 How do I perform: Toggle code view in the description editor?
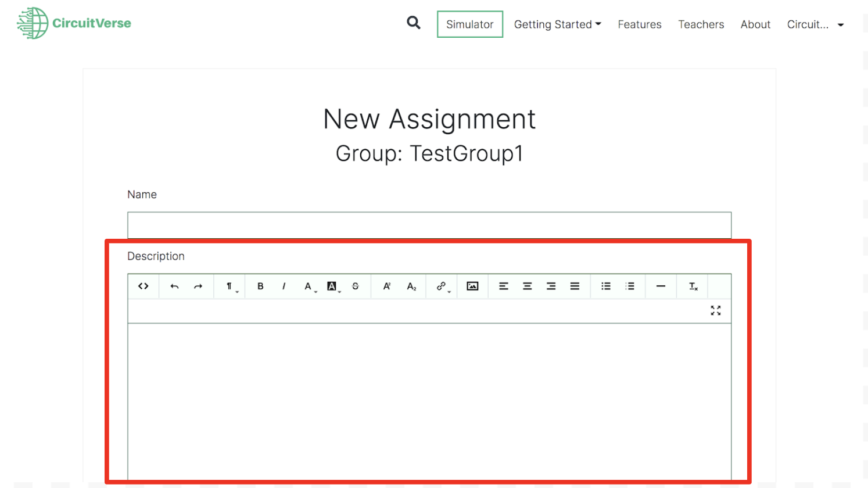click(144, 286)
